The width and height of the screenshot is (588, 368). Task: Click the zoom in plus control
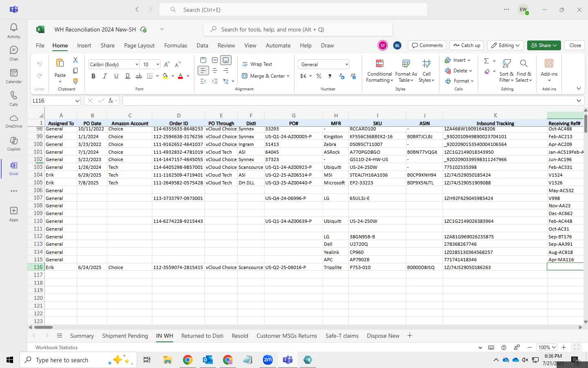click(x=563, y=347)
